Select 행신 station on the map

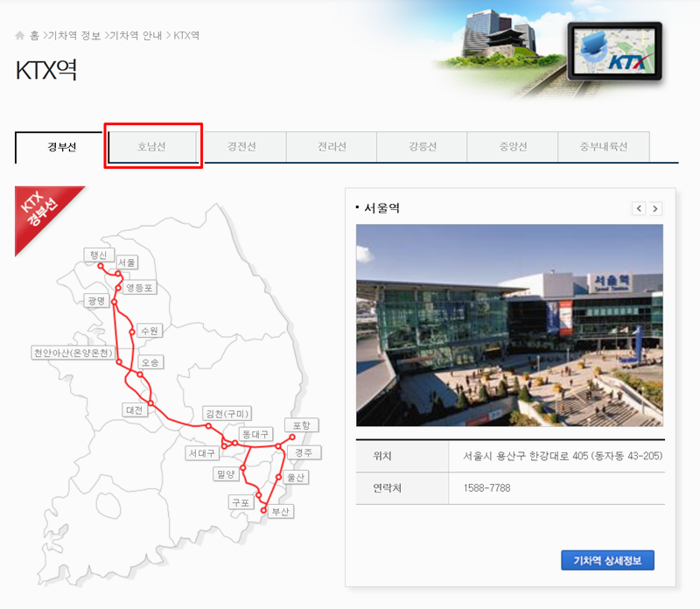coord(99,255)
